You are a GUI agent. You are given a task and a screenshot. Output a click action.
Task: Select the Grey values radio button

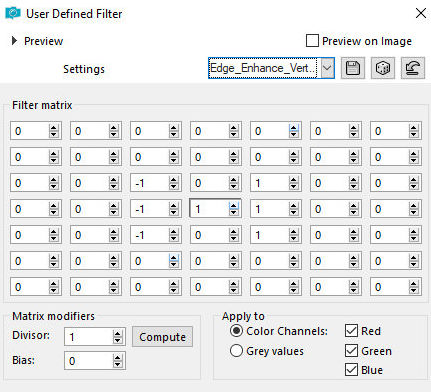pyautogui.click(x=236, y=351)
